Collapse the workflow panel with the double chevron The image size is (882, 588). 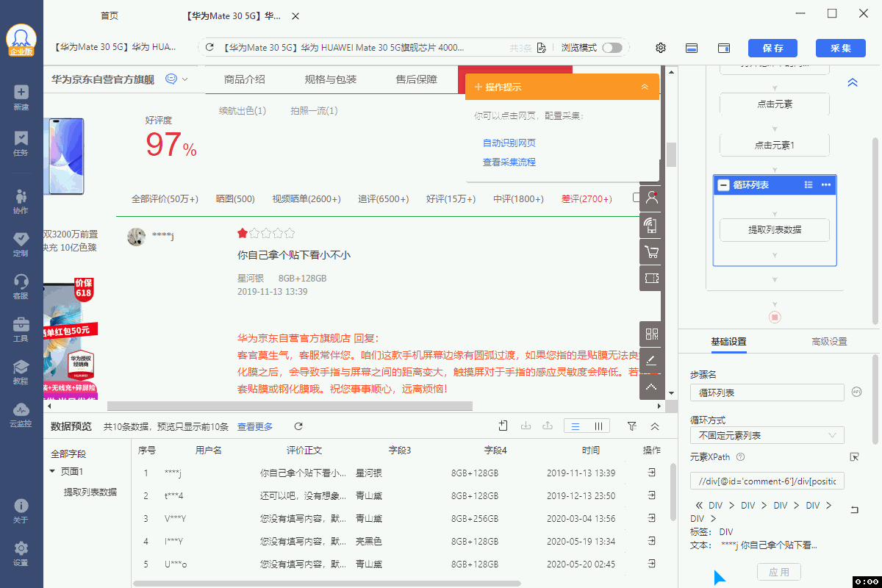coord(853,82)
